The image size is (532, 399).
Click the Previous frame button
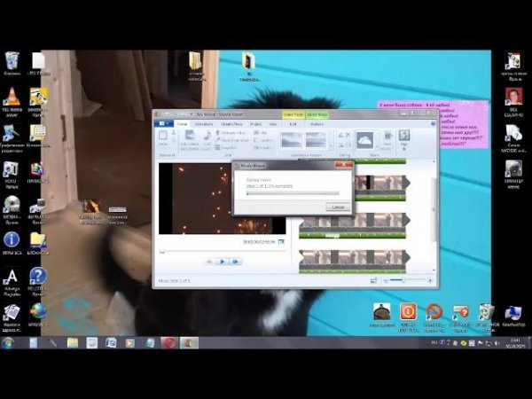[209, 262]
